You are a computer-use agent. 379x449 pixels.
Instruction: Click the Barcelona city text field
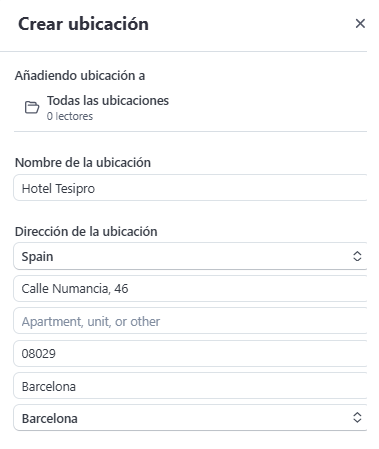click(190, 386)
